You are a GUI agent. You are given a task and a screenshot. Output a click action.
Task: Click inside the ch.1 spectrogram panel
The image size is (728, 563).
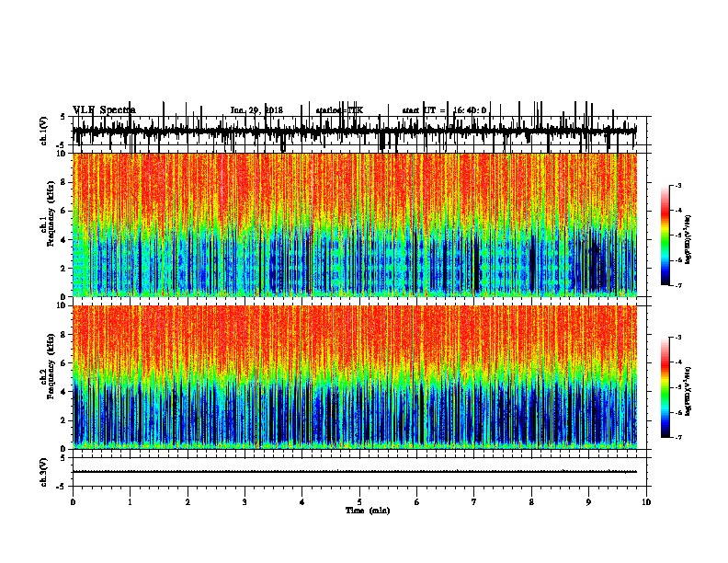coord(355,224)
